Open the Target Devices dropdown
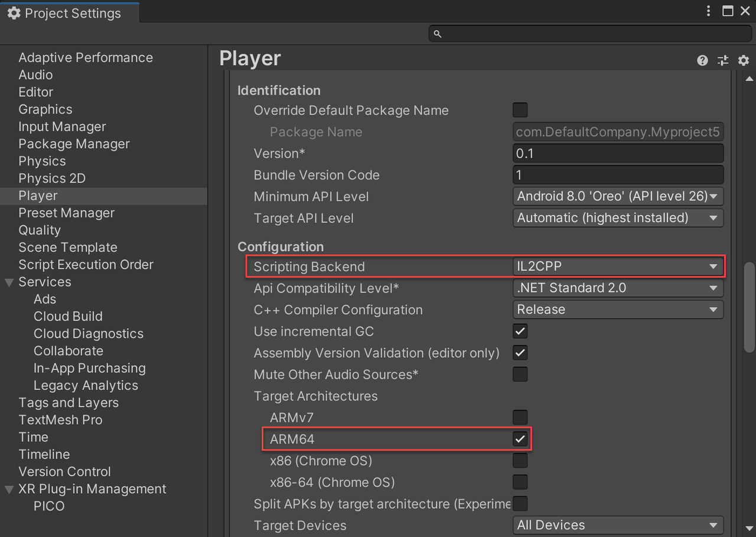Viewport: 756px width, 537px height. (618, 525)
